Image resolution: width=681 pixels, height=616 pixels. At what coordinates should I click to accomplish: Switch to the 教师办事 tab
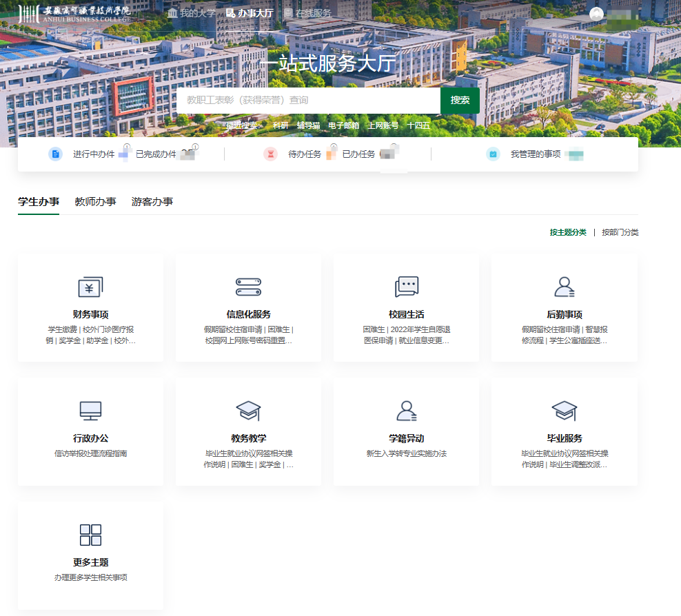[x=95, y=202]
